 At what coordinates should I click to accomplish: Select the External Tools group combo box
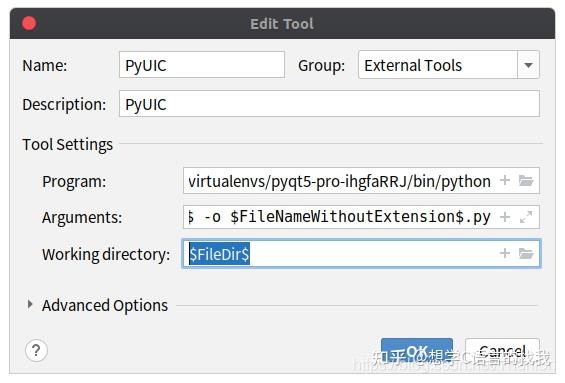[449, 65]
